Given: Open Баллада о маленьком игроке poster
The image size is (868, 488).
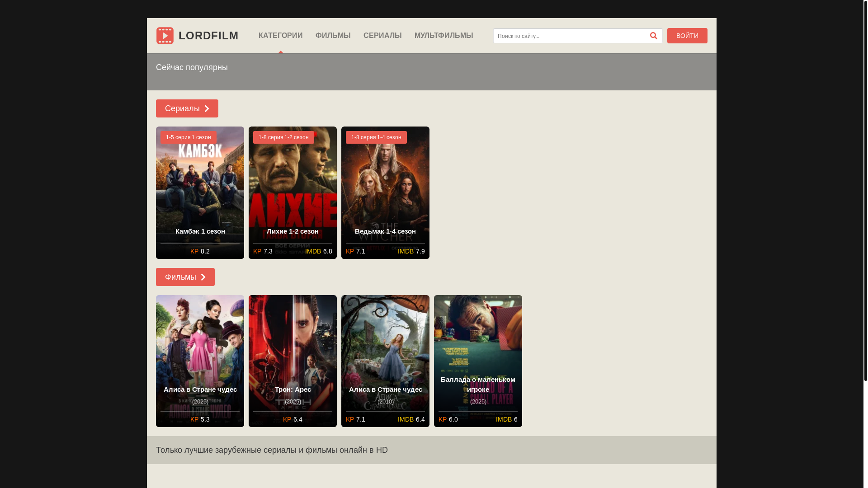Looking at the screenshot, I should pyautogui.click(x=478, y=361).
